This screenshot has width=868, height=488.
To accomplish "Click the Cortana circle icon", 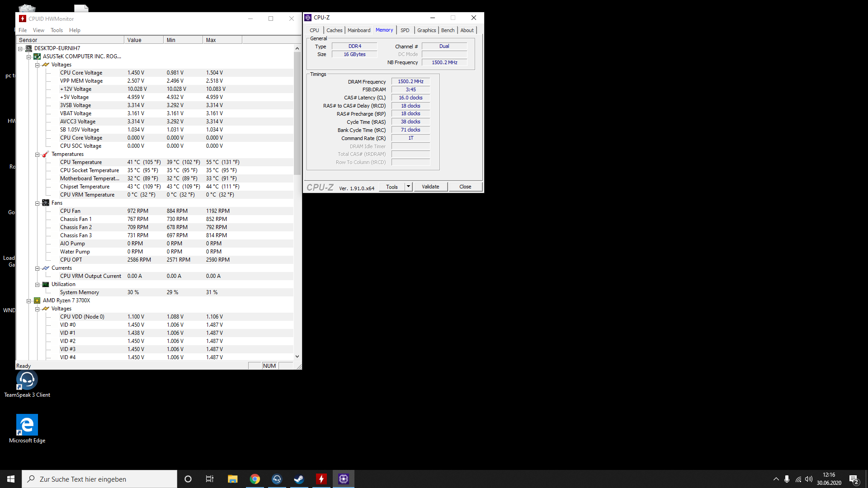I will [x=188, y=479].
